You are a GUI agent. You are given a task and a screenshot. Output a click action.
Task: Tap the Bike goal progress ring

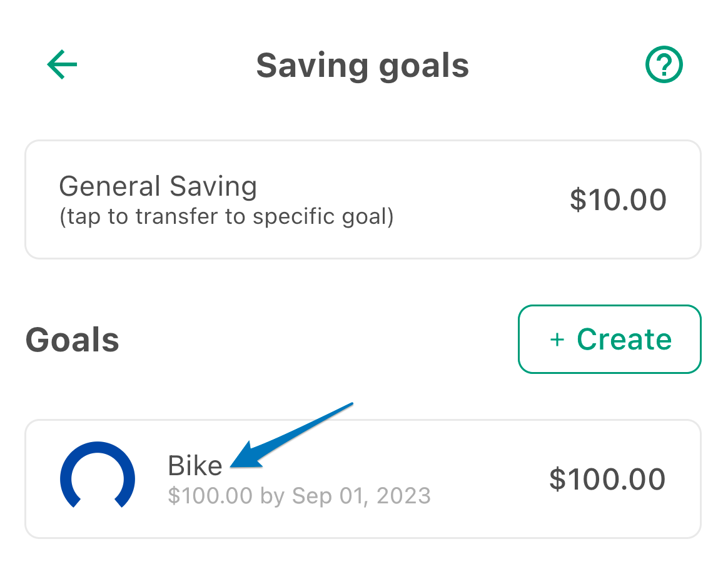98,475
